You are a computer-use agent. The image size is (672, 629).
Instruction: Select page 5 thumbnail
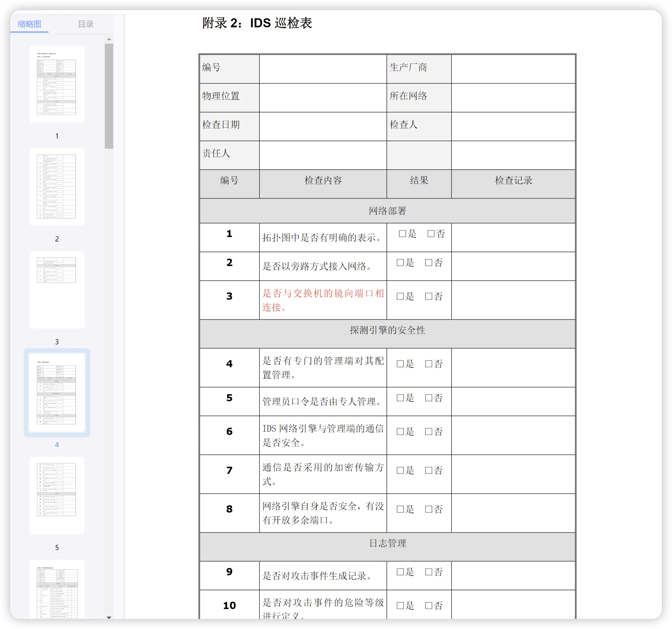tap(57, 495)
